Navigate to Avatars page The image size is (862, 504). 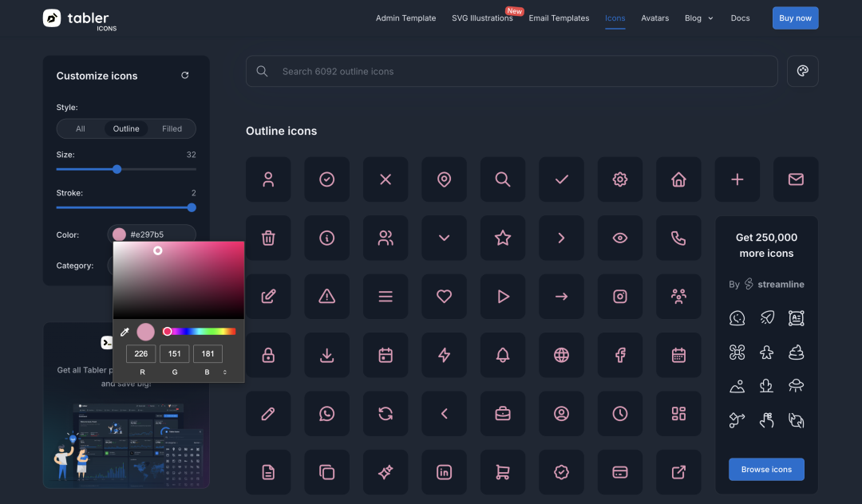click(x=654, y=18)
